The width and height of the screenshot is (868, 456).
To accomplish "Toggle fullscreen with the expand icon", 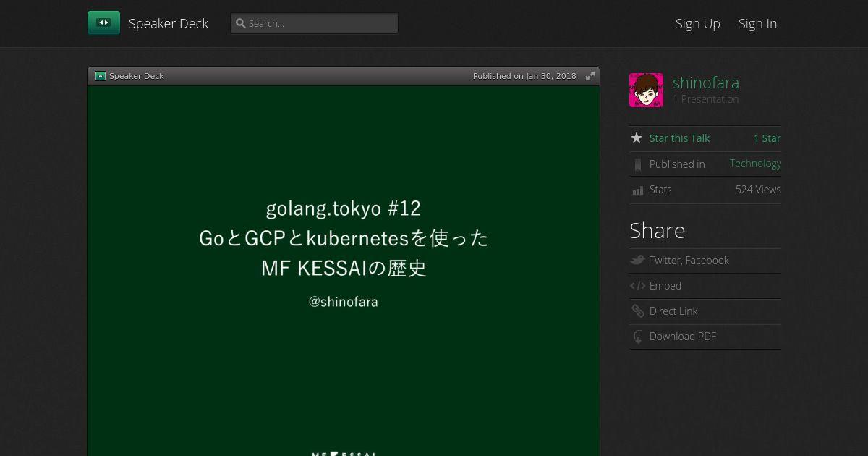I will pyautogui.click(x=590, y=76).
